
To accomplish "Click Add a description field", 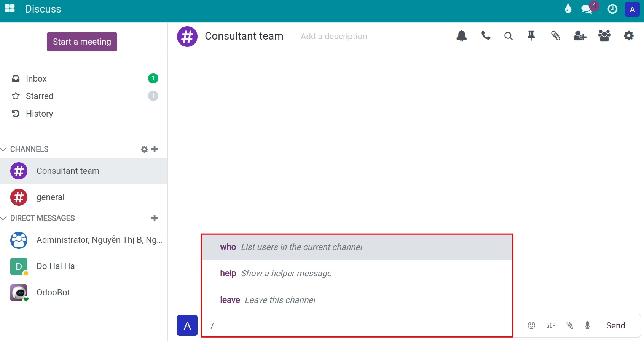I will pos(334,36).
